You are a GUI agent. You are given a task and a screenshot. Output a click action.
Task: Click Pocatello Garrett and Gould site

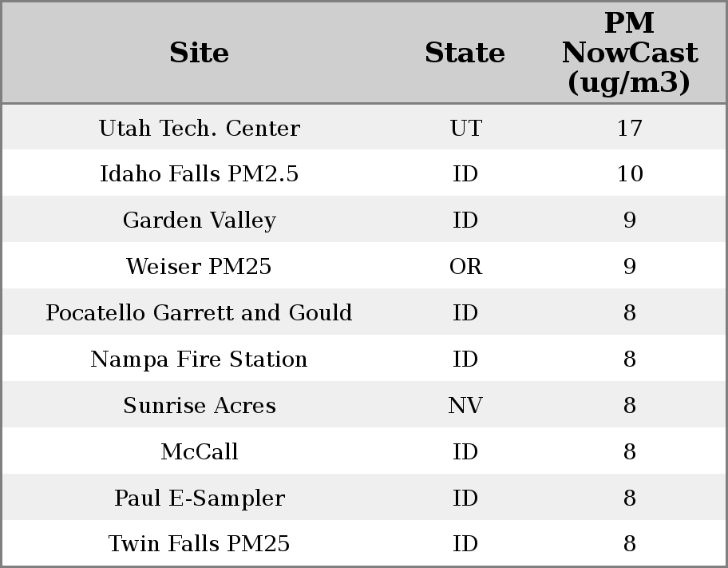click(200, 313)
